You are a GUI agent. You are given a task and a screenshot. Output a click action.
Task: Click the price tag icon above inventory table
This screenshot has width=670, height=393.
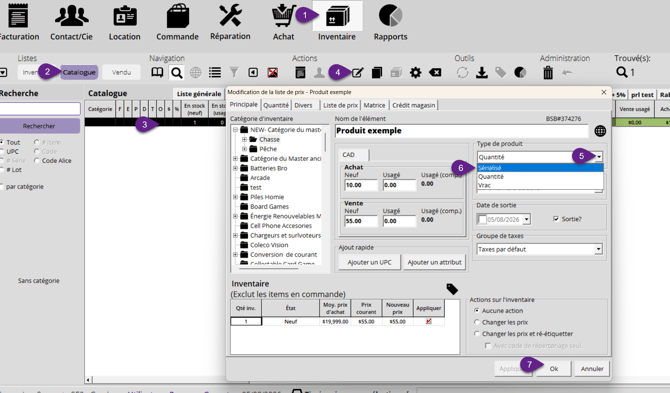(x=452, y=289)
